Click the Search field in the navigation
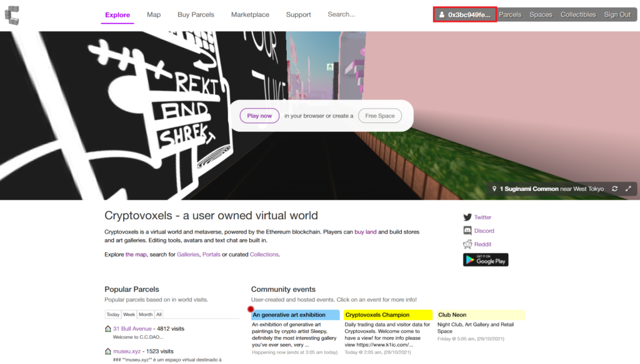 pos(342,14)
